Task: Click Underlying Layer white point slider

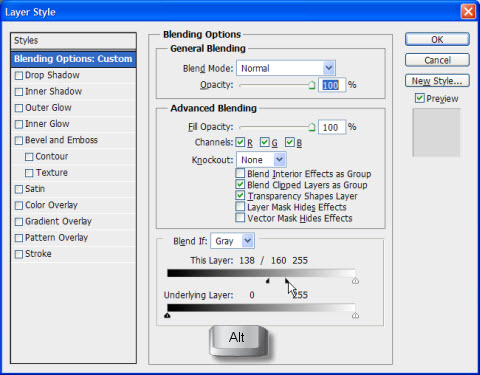Action: (x=355, y=315)
